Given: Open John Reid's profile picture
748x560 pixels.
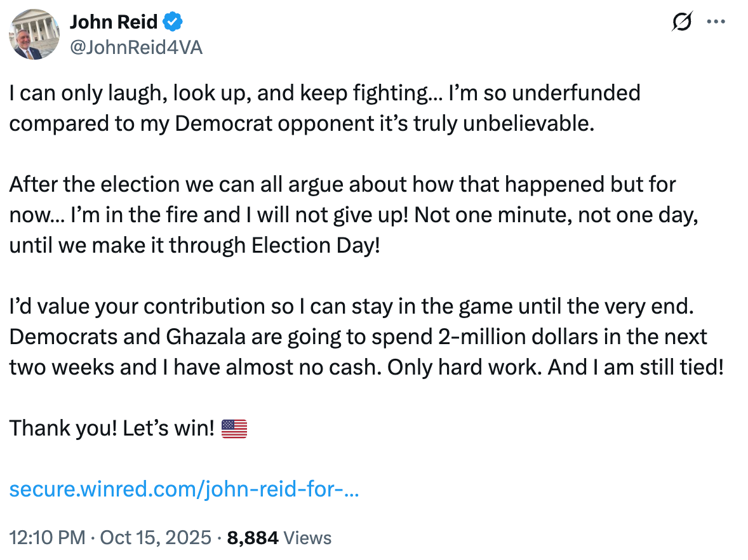Looking at the screenshot, I should [34, 34].
